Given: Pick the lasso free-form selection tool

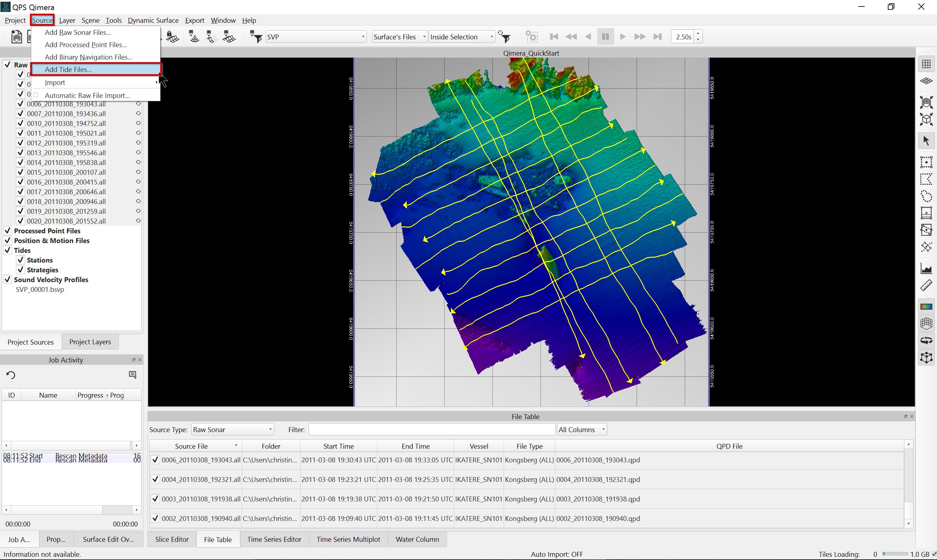Looking at the screenshot, I should pyautogui.click(x=926, y=196).
